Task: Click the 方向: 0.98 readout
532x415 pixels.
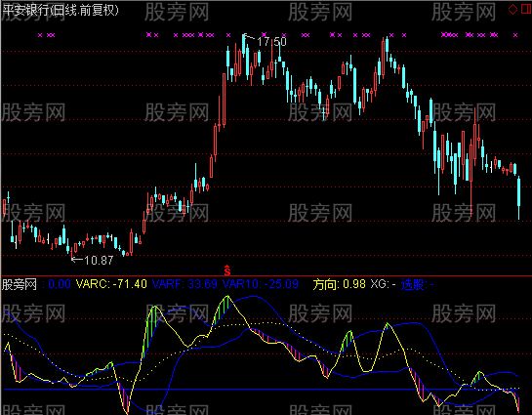Action: pos(340,284)
